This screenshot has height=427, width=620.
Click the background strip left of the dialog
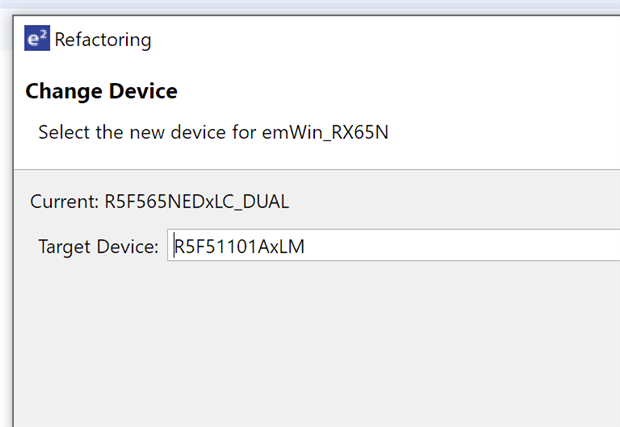5,250
